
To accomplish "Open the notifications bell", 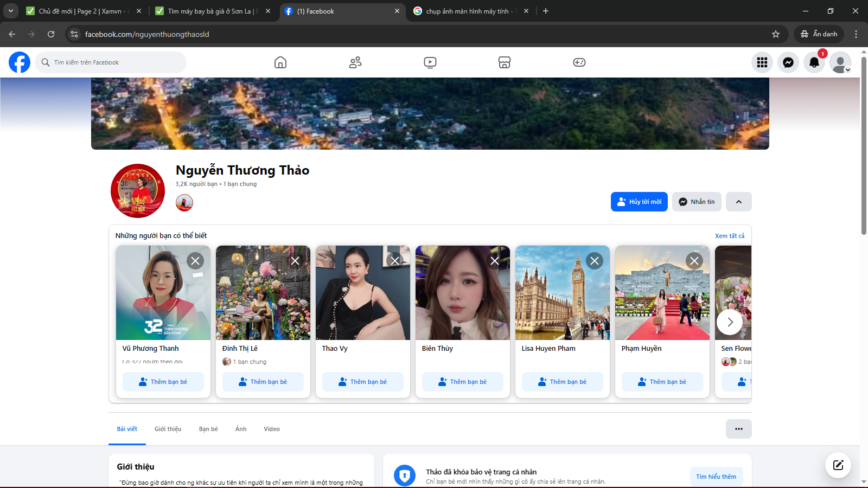I will [814, 62].
